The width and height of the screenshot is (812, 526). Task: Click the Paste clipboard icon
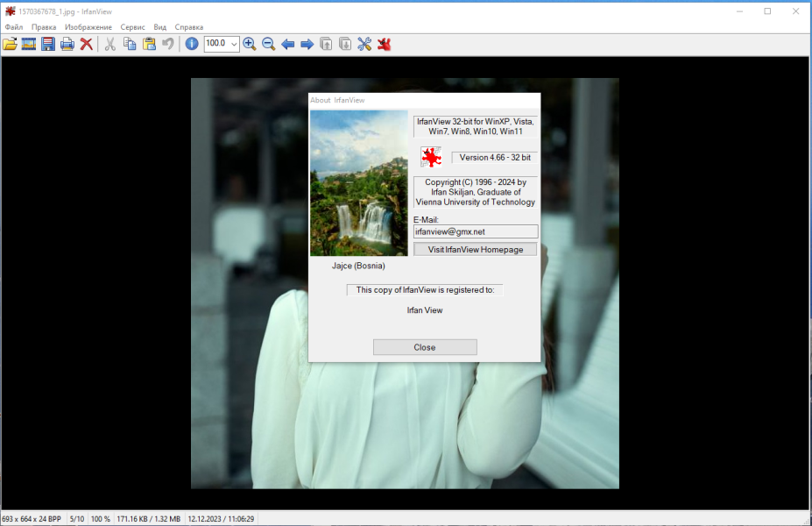click(149, 44)
